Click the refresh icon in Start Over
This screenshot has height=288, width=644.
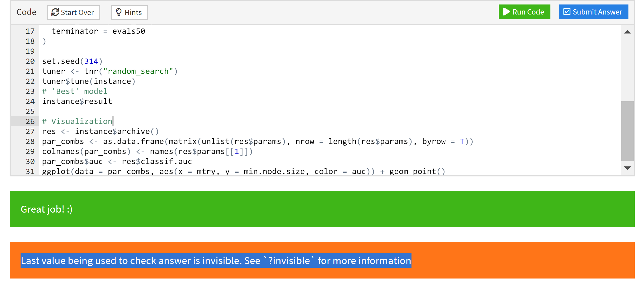tap(56, 12)
